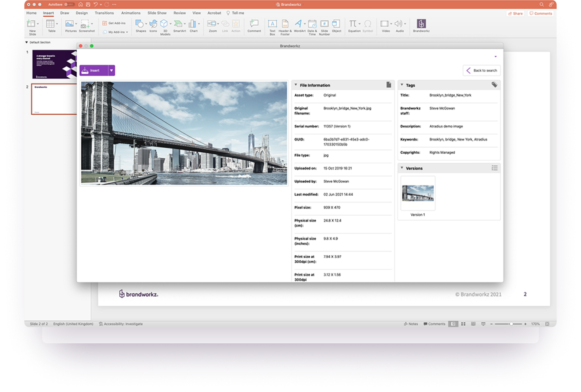Insert 3D Models
581x392 pixels.
(165, 27)
